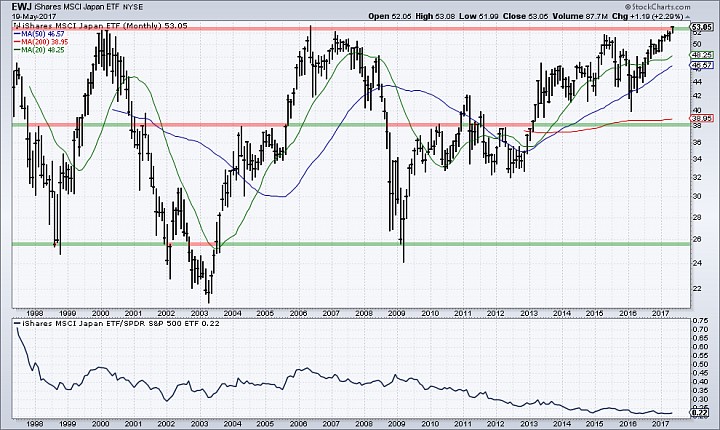The image size is (720, 430).
Task: Click the Low 51.99 value
Action: (478, 16)
